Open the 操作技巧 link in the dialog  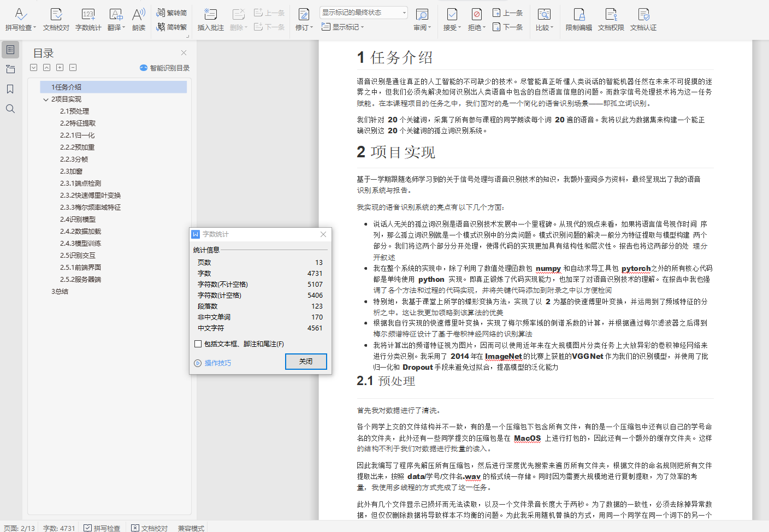pyautogui.click(x=213, y=363)
